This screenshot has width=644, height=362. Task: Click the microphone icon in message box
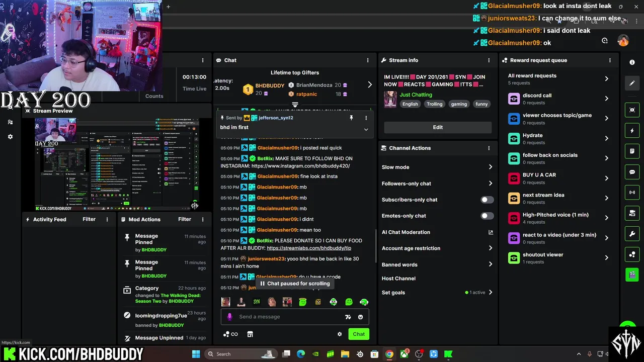click(229, 317)
